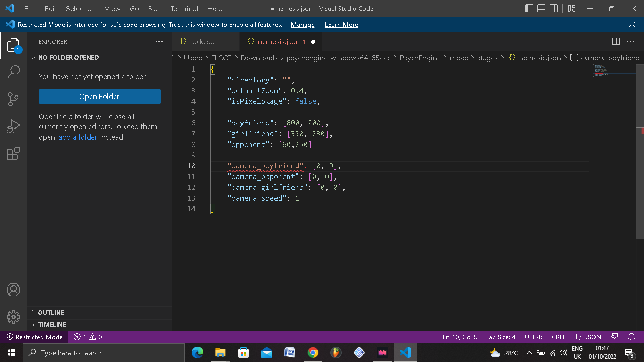Launch Google Chrome from the taskbar
This screenshot has height=362, width=644.
[x=313, y=352]
